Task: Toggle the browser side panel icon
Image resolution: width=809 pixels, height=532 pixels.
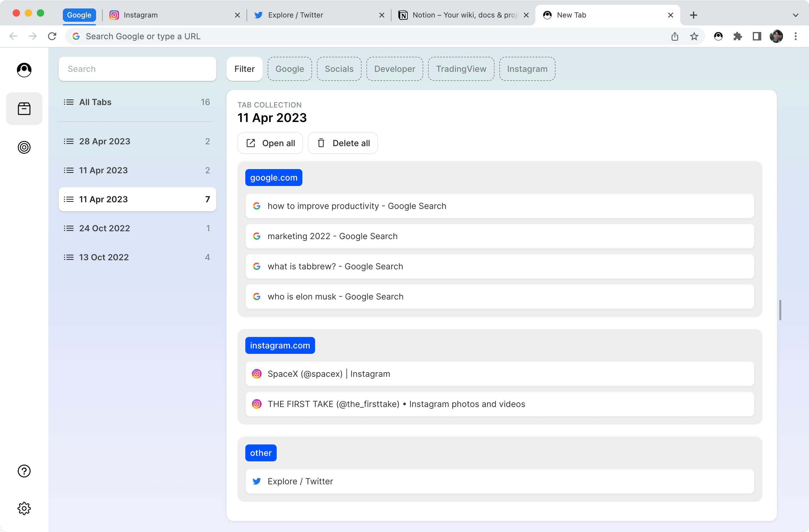Action: click(x=757, y=36)
